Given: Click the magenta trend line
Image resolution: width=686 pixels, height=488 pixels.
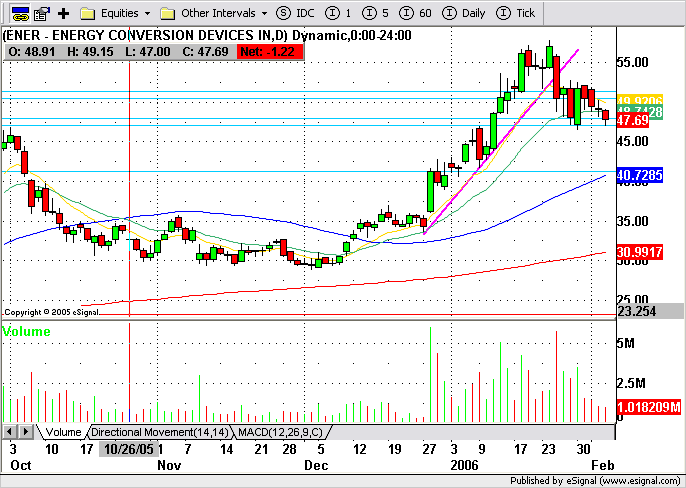Looking at the screenshot, I should (x=501, y=142).
